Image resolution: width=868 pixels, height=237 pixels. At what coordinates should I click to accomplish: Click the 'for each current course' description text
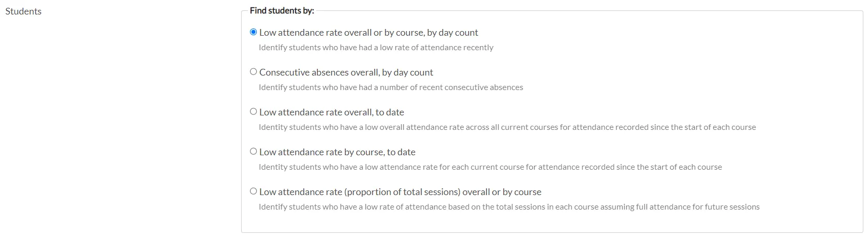click(x=490, y=167)
